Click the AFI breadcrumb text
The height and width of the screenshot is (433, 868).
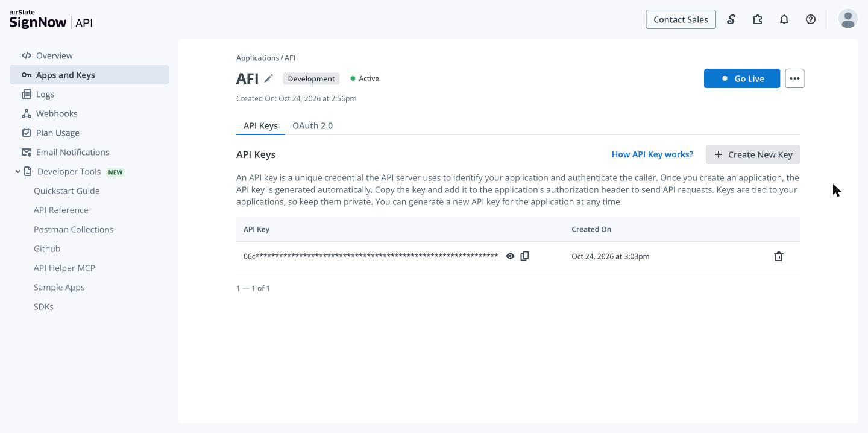(x=290, y=58)
